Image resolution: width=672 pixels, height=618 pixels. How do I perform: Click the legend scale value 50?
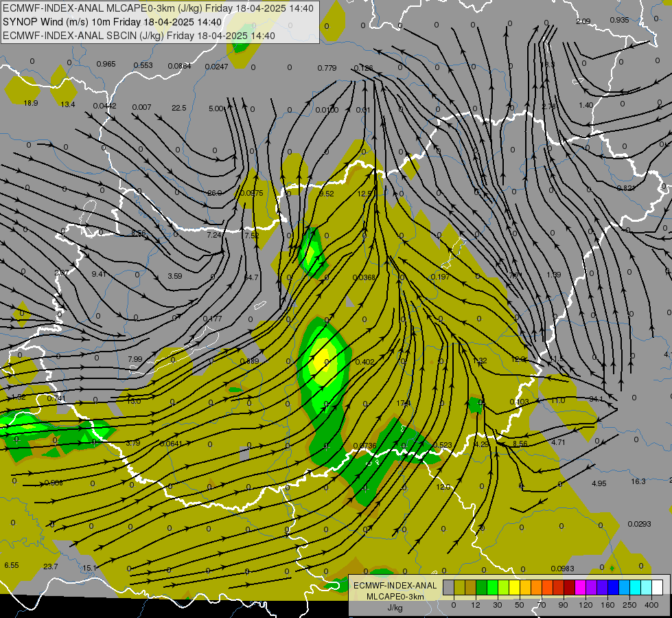point(519,605)
